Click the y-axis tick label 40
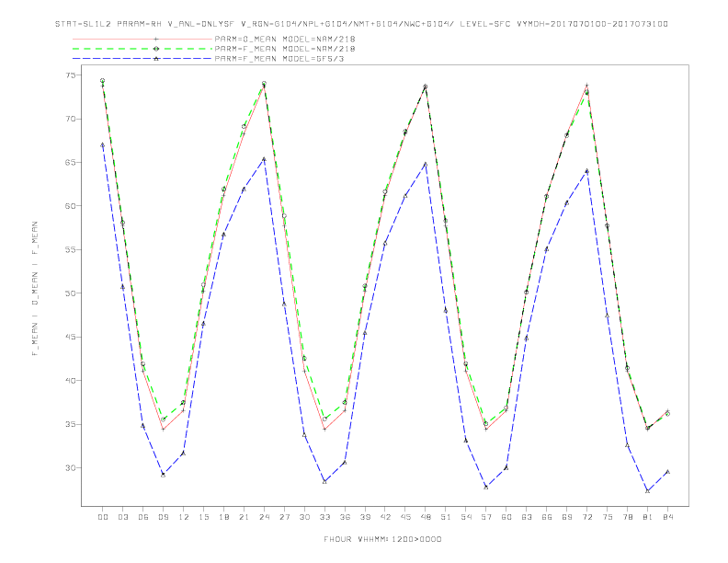The height and width of the screenshot is (563, 728). point(70,381)
